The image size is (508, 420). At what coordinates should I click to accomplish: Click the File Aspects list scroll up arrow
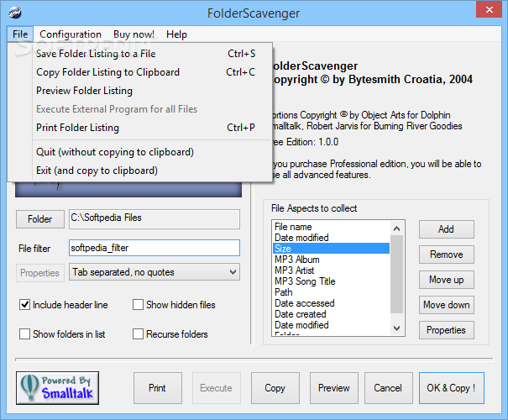tap(396, 228)
